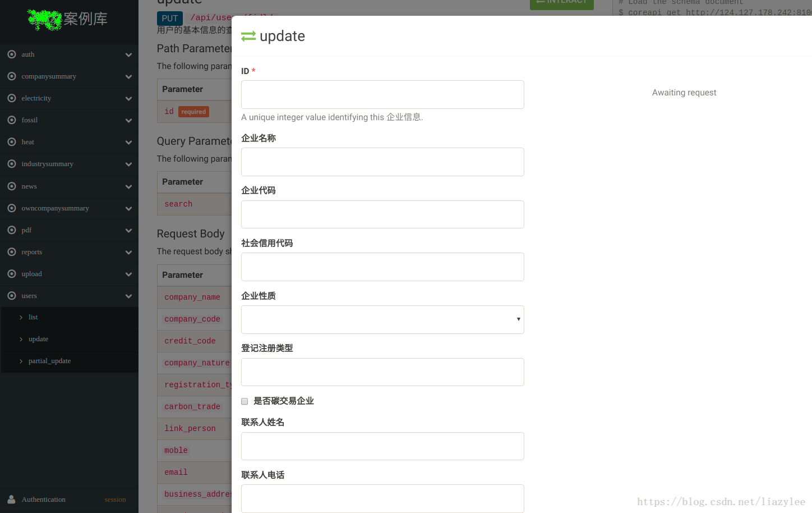Click the Awaiting request text
The height and width of the screenshot is (513, 812).
[x=684, y=93]
